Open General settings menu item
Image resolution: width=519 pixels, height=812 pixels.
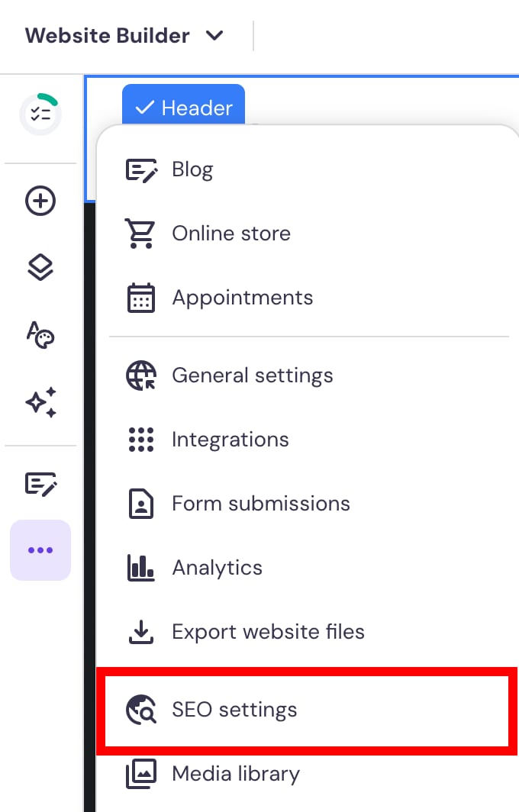pyautogui.click(x=252, y=375)
